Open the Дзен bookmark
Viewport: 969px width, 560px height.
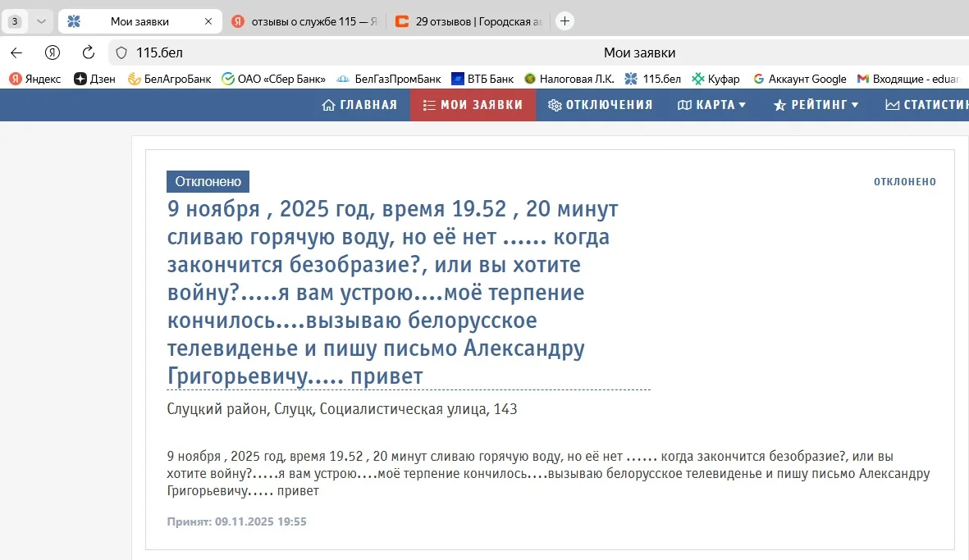[x=94, y=79]
